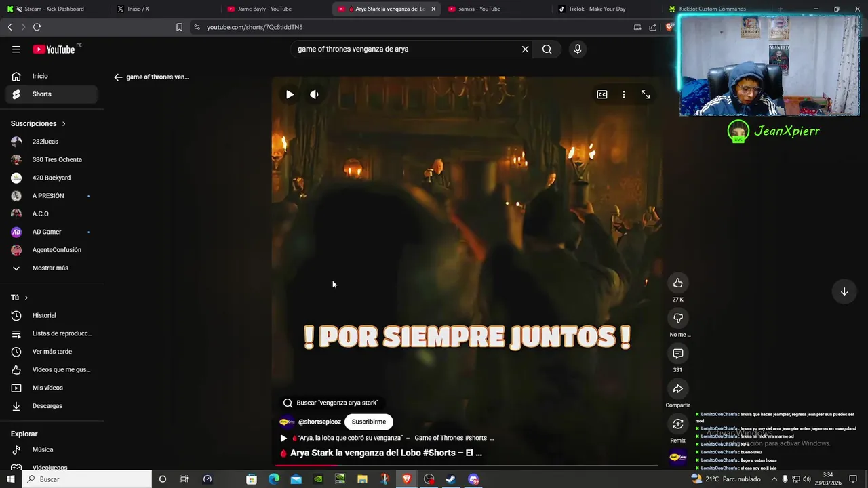Open Música under Explorar
The width and height of the screenshot is (868, 488).
pyautogui.click(x=52, y=449)
